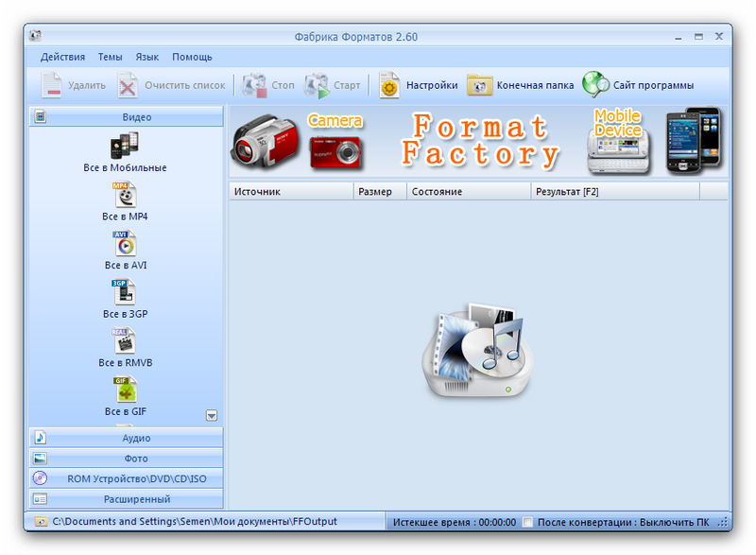This screenshot has width=756, height=555.
Task: Click the icon beside Расширенный
Action: coord(40,498)
